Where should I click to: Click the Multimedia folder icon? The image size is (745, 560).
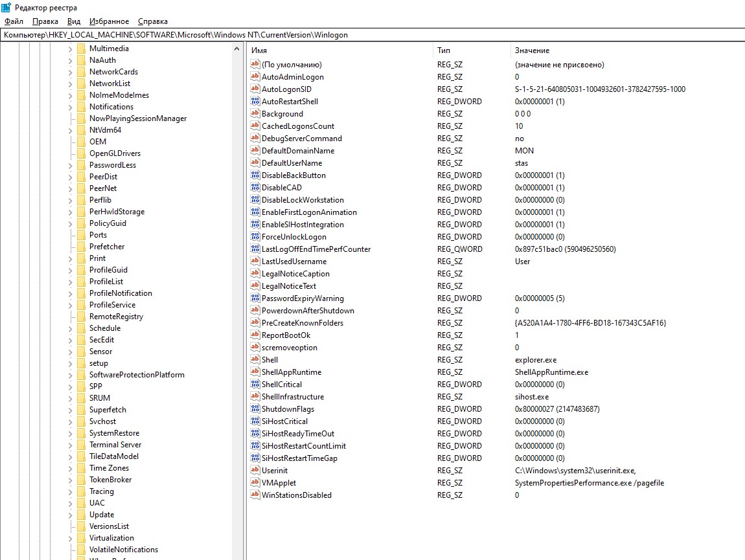pyautogui.click(x=81, y=49)
